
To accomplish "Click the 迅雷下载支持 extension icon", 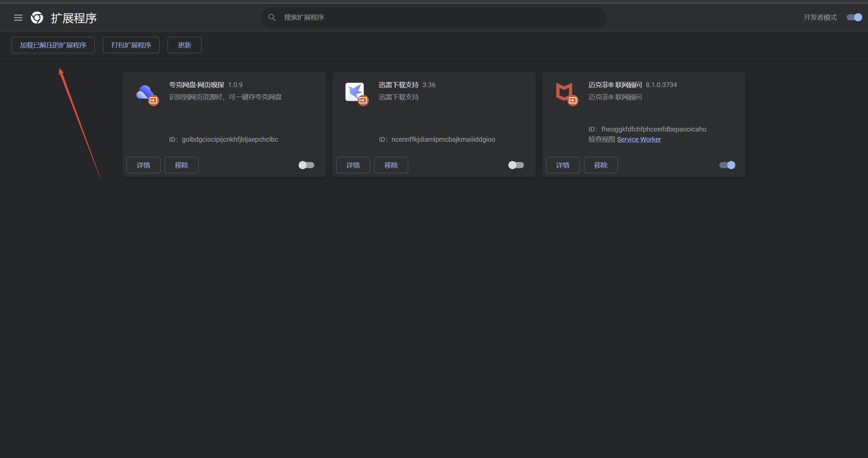I will click(x=355, y=93).
